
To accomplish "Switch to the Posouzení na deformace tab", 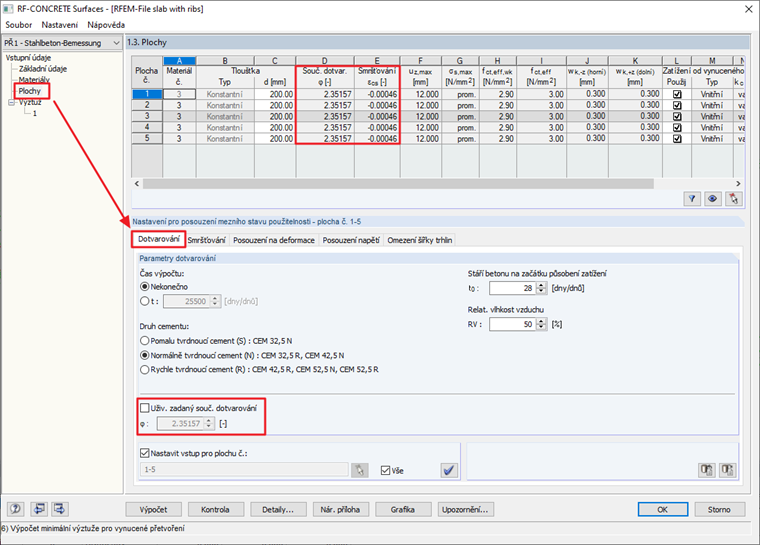I will pos(274,240).
